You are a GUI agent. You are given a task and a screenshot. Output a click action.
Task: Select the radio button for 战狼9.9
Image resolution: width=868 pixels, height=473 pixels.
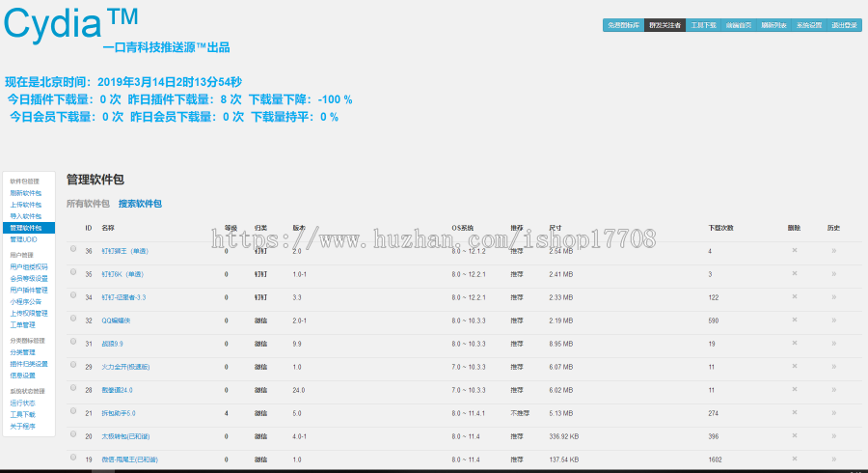73,342
